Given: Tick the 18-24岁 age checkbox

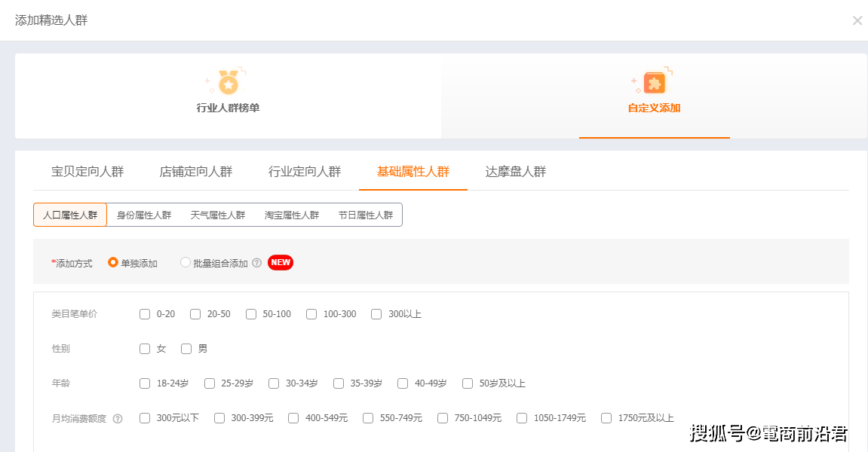Looking at the screenshot, I should point(145,383).
